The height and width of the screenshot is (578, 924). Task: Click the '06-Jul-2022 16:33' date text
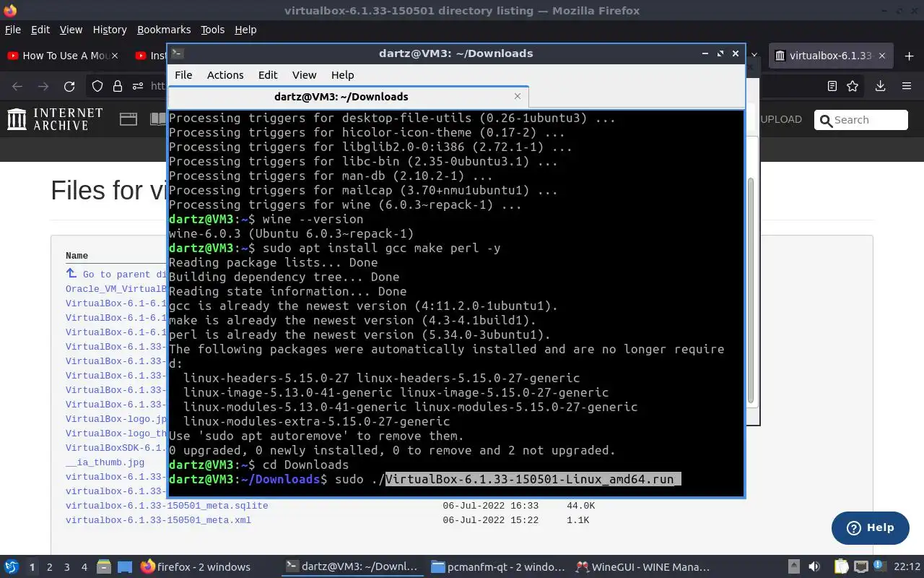[490, 506]
